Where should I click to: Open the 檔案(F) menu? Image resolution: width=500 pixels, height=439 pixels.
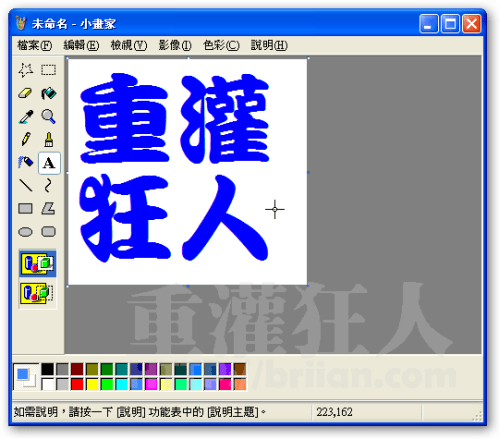pyautogui.click(x=34, y=45)
